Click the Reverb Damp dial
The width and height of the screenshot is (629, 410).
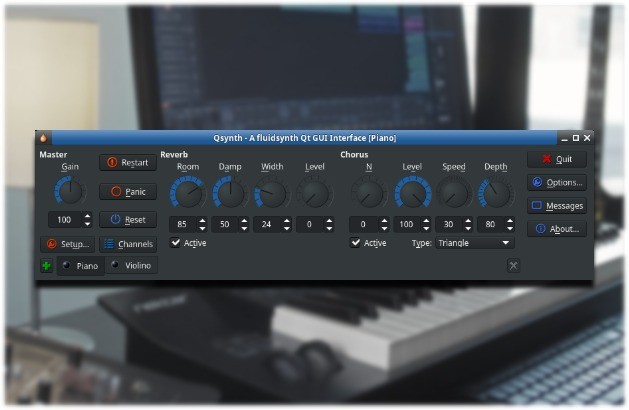coord(230,193)
